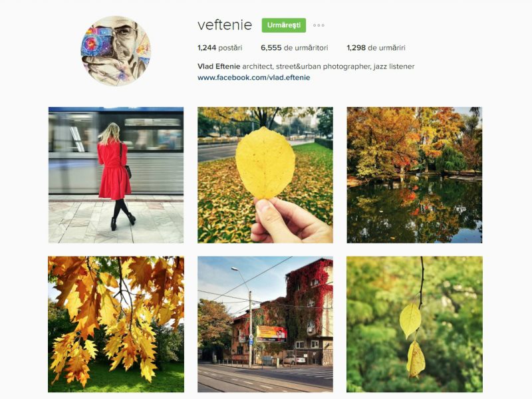Viewport: 532px width, 399px height.
Task: Open veftenie's circular profile picture
Action: point(116,51)
